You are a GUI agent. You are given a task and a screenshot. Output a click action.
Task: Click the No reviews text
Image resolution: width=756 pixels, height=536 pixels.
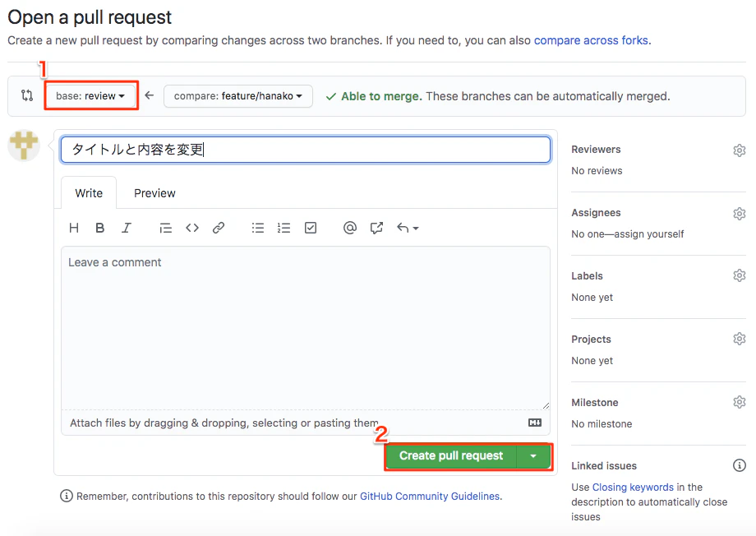(597, 171)
